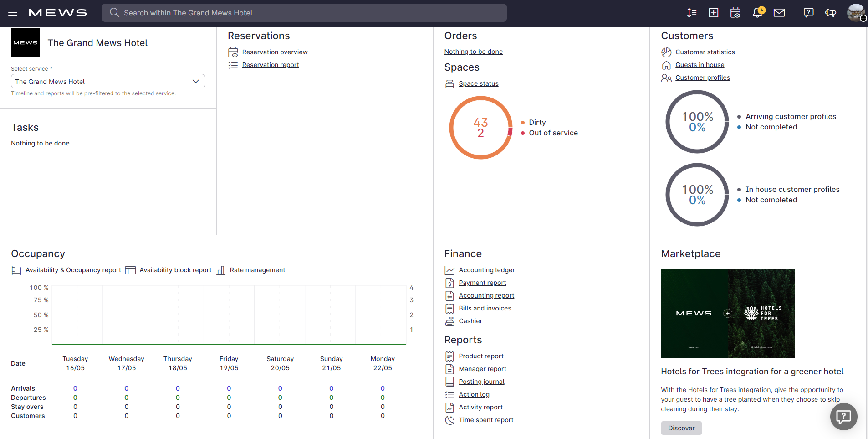868x439 pixels.
Task: Open the Select service dropdown
Action: click(x=107, y=81)
